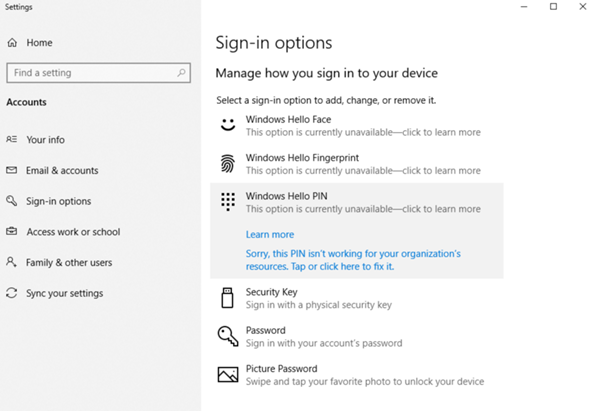Image resolution: width=590 pixels, height=411 pixels.
Task: Click 'Select a sign-in option to add' text
Action: click(x=326, y=100)
